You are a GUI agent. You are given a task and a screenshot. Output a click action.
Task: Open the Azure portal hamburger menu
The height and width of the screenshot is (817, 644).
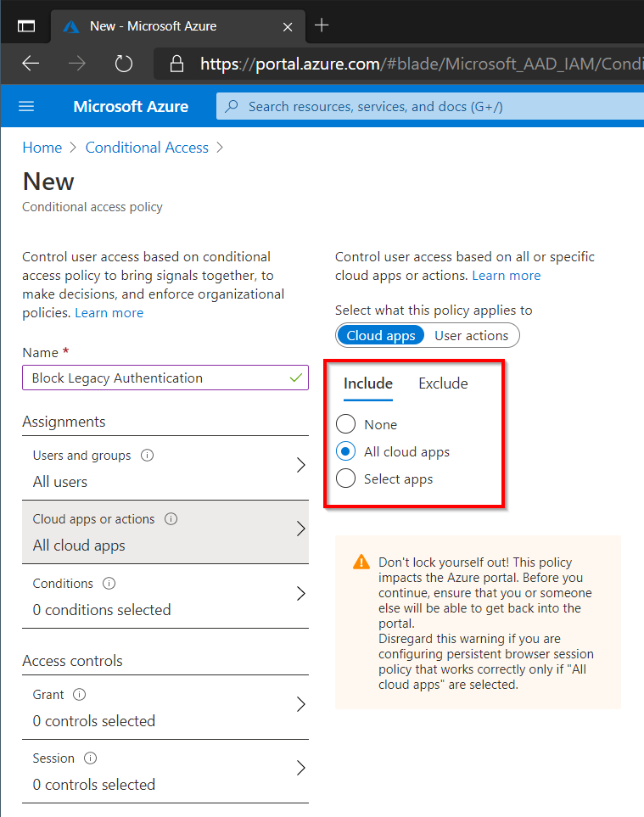(26, 106)
